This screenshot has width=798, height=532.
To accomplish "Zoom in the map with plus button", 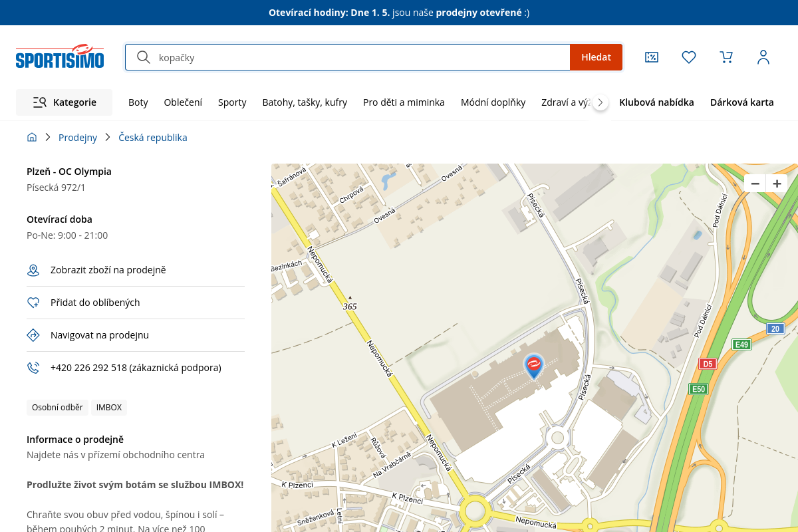I will 777,184.
